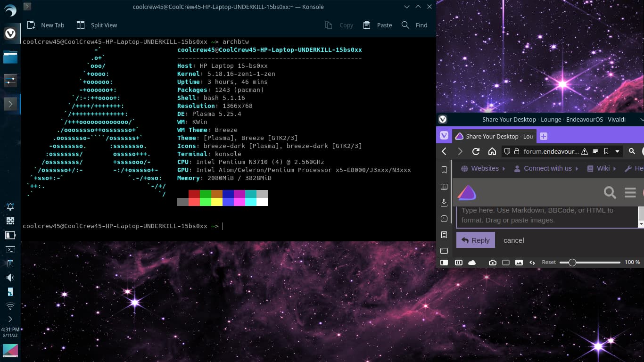Submit with the Reply button
Viewport: 644px width, 362px height.
pos(476,240)
